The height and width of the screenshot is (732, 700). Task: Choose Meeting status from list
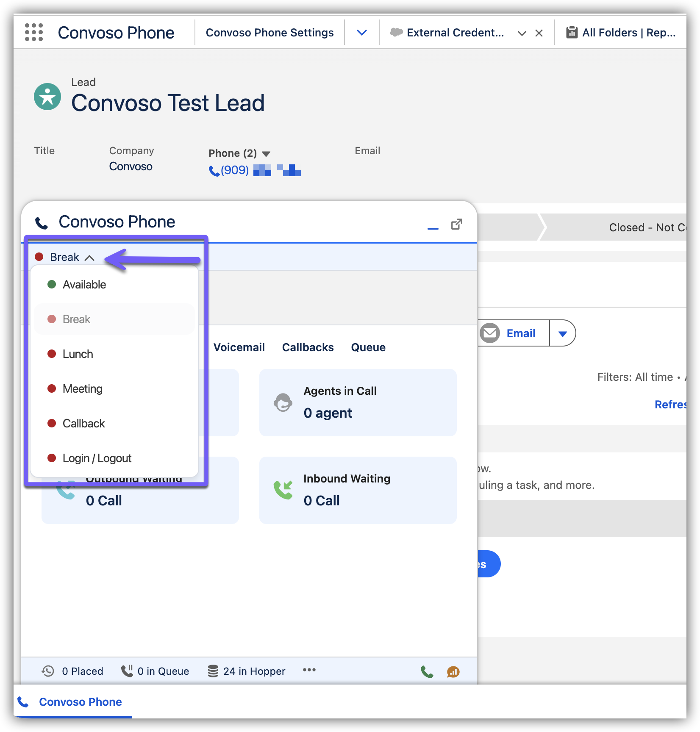[x=83, y=389]
